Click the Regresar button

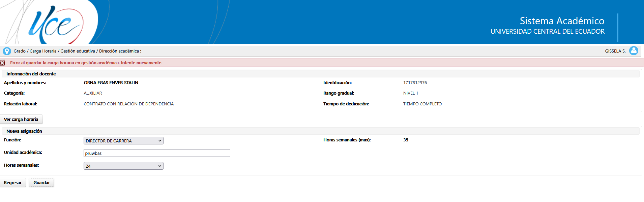pyautogui.click(x=13, y=183)
